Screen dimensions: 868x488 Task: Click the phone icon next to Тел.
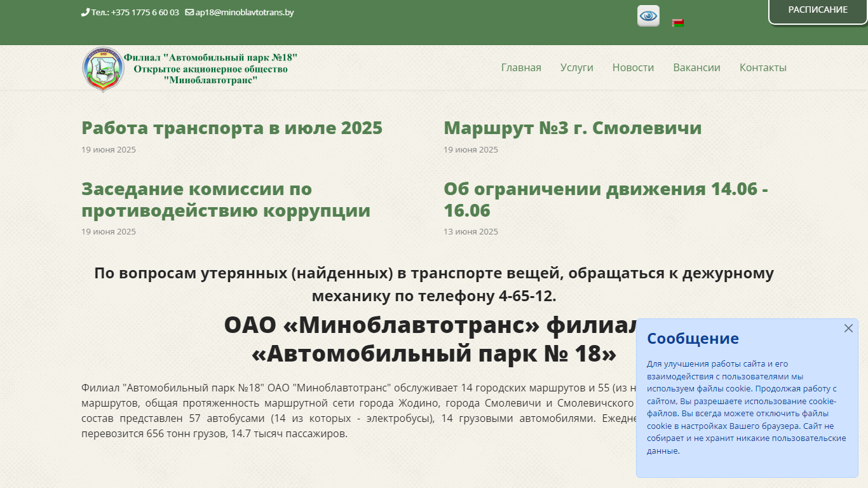85,12
